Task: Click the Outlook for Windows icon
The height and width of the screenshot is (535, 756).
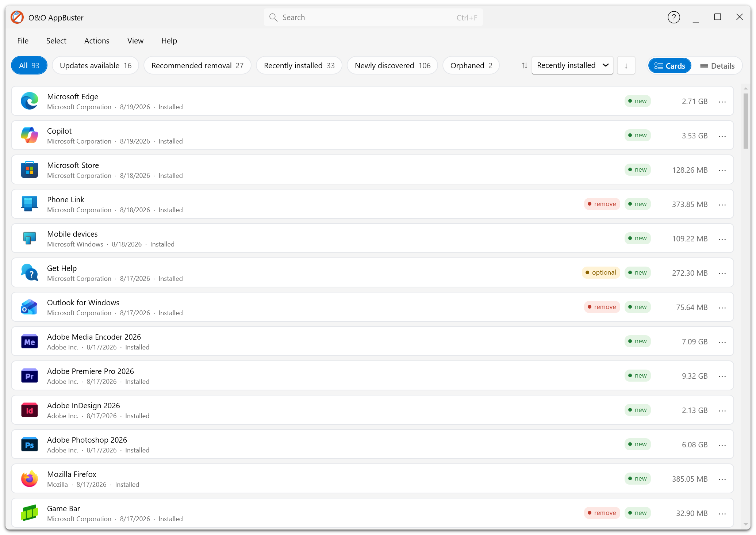Action: [x=30, y=307]
